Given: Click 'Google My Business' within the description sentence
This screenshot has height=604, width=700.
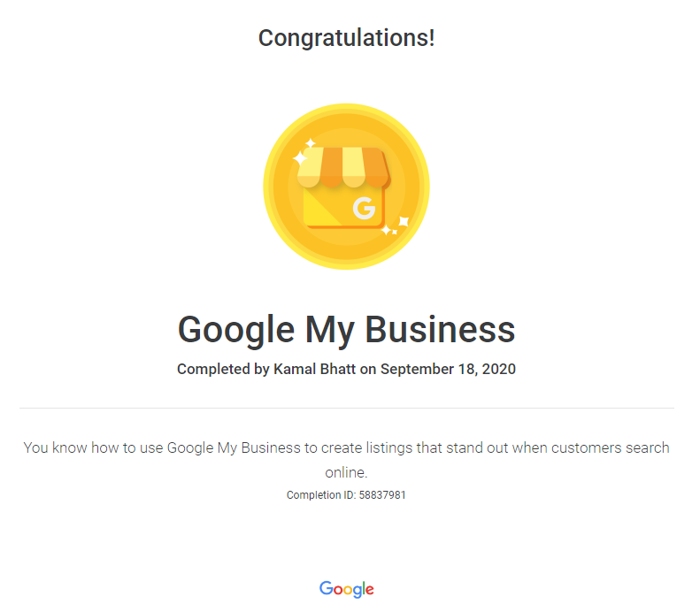Looking at the screenshot, I should (234, 447).
